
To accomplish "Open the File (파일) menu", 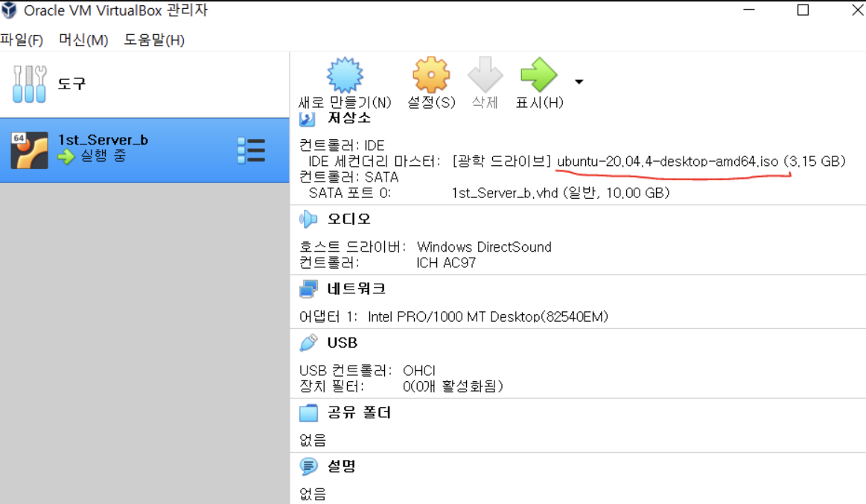I will 22,39.
